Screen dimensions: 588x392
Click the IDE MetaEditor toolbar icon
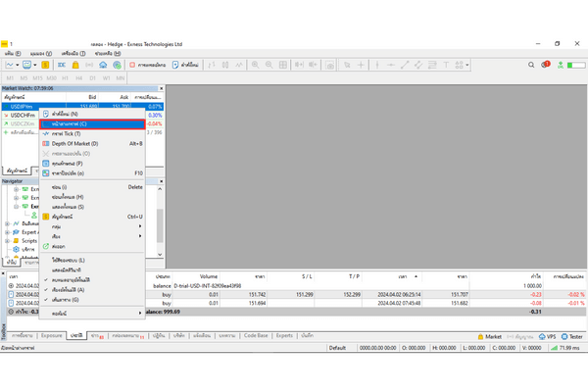coord(63,64)
